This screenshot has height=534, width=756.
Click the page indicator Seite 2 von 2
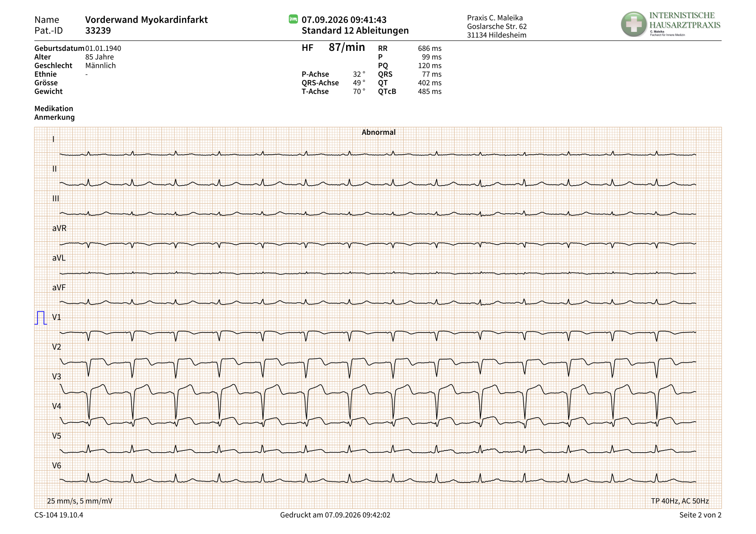(x=700, y=515)
